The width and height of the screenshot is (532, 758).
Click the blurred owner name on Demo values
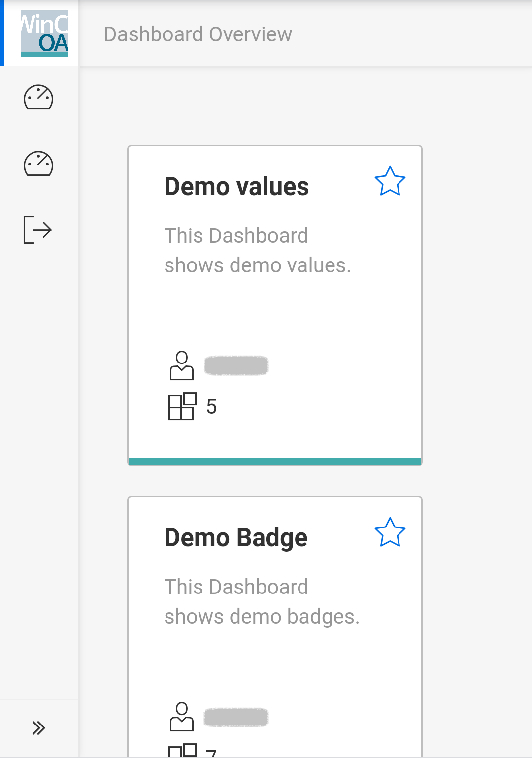(236, 365)
